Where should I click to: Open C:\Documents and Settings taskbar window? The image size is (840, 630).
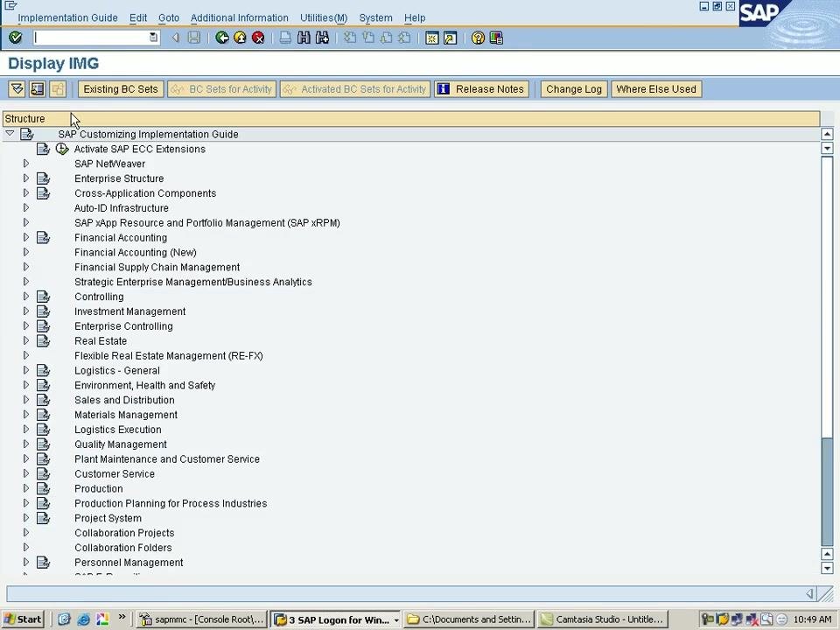[x=469, y=619]
